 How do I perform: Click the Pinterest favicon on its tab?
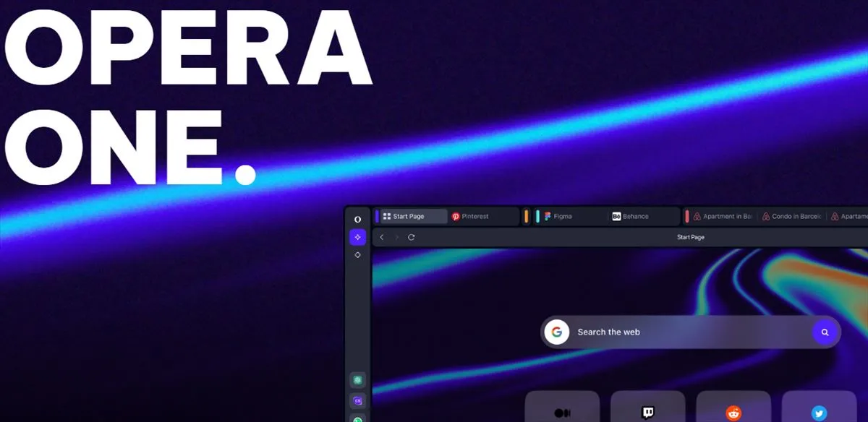pyautogui.click(x=456, y=216)
